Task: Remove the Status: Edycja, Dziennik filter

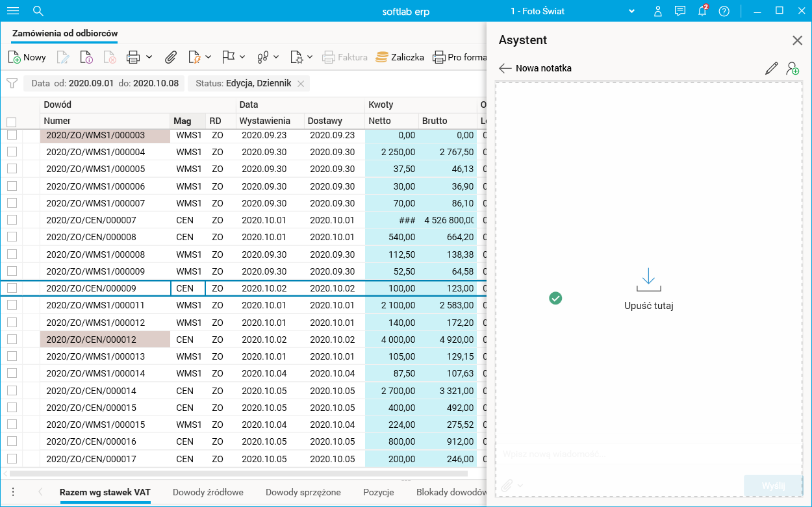Action: coord(301,84)
